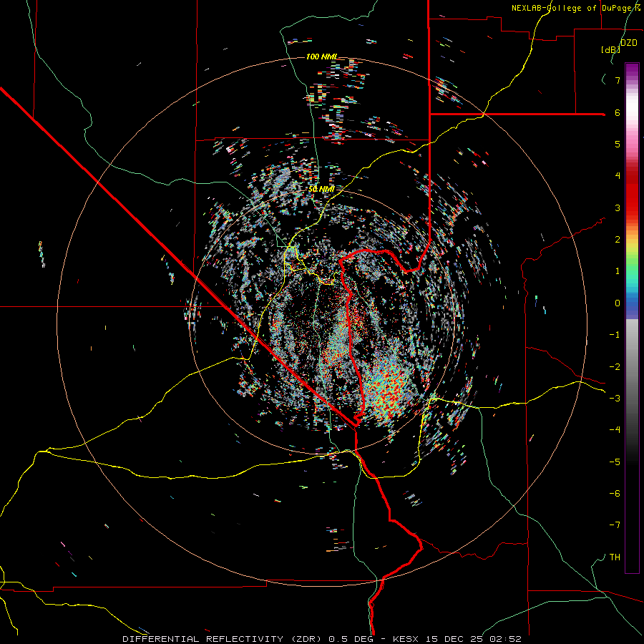Click the 6 tick label on the color scale
The height and width of the screenshot is (644, 644).
[618, 112]
